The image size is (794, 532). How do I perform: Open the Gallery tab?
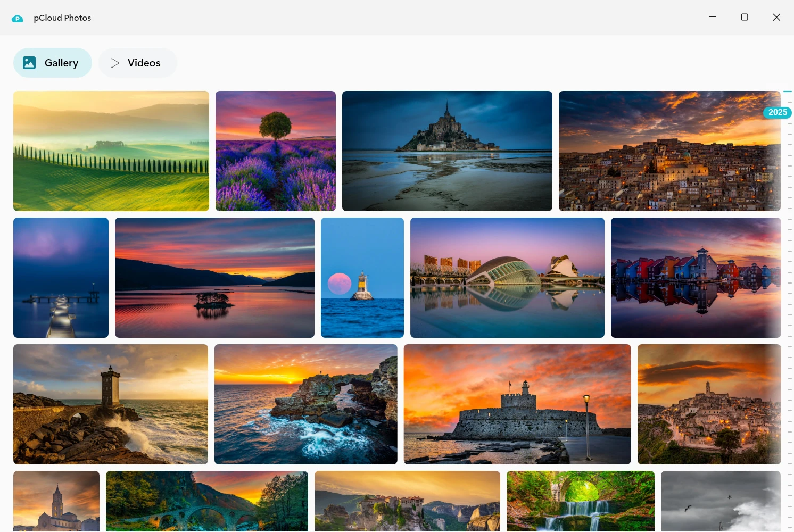[x=53, y=63]
